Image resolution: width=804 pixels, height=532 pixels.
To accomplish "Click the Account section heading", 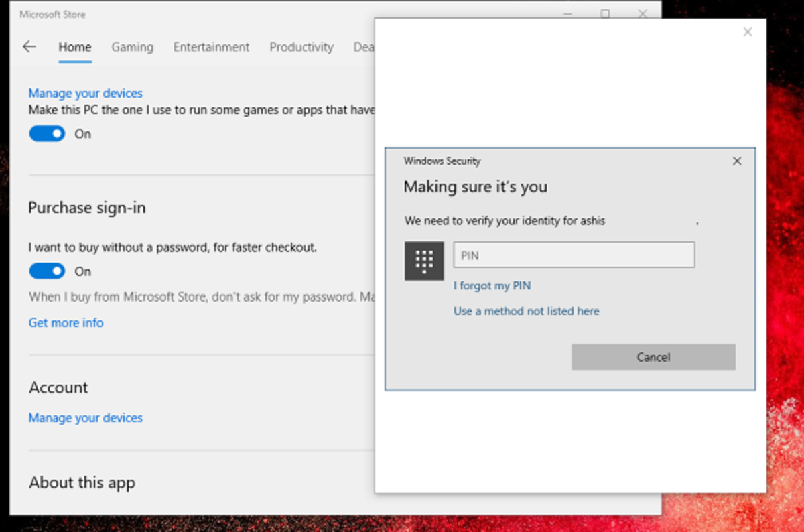I will click(58, 387).
